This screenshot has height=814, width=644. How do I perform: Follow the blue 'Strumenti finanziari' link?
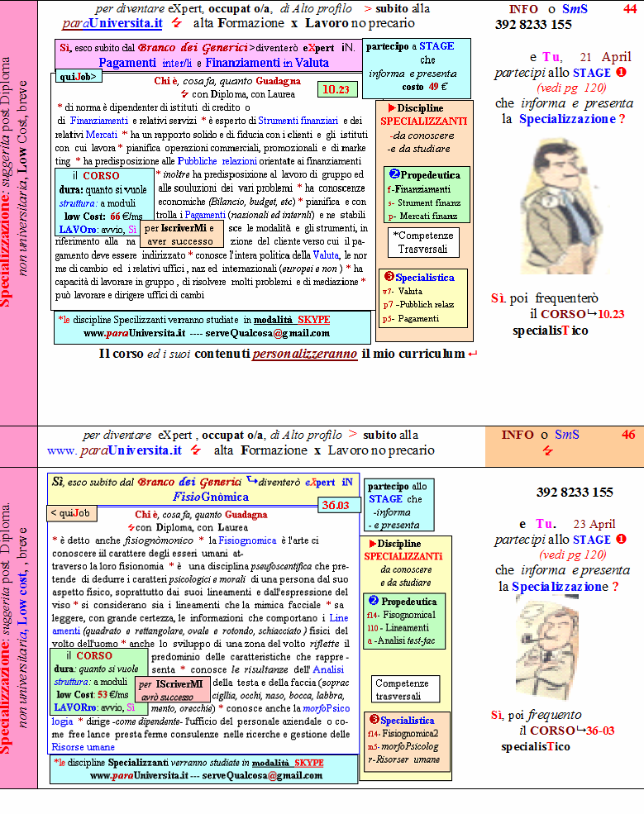click(x=298, y=121)
